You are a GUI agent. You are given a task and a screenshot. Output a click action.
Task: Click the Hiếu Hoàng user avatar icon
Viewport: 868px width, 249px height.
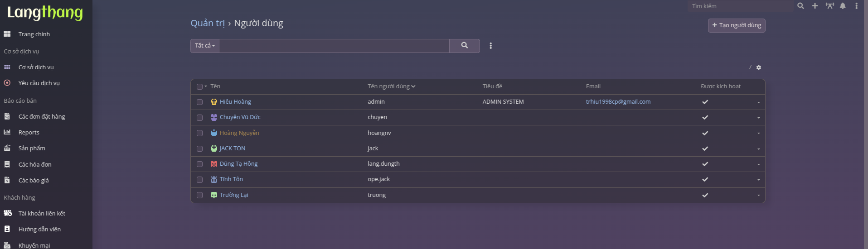(x=214, y=102)
